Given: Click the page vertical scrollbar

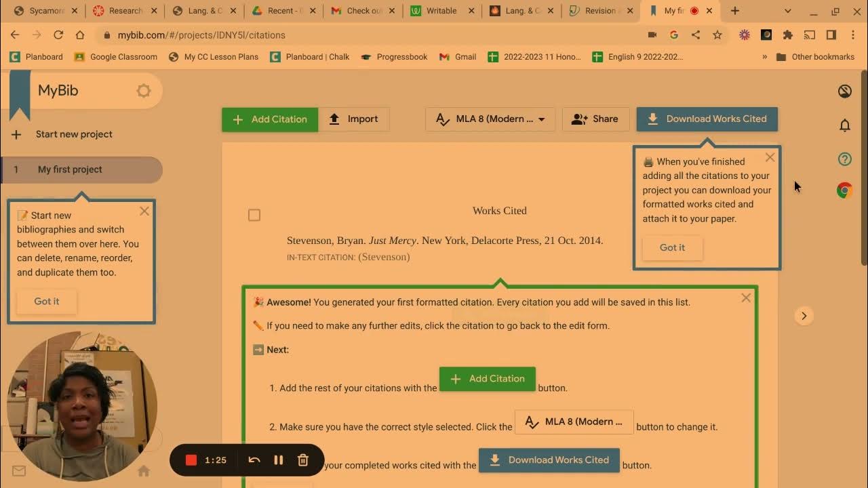Looking at the screenshot, I should [x=864, y=167].
